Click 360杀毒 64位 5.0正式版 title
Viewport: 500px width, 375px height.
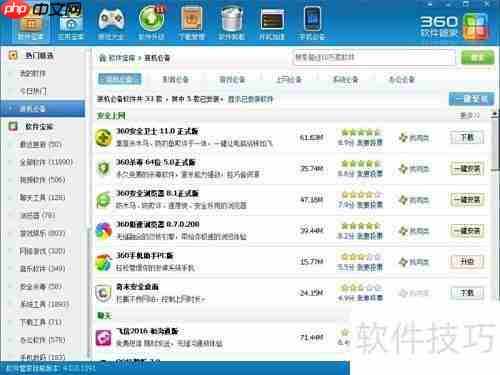[x=156, y=163]
